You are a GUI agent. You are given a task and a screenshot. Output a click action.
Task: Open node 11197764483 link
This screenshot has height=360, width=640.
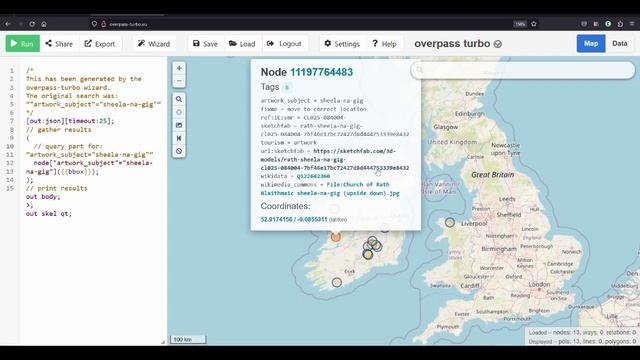coord(321,72)
